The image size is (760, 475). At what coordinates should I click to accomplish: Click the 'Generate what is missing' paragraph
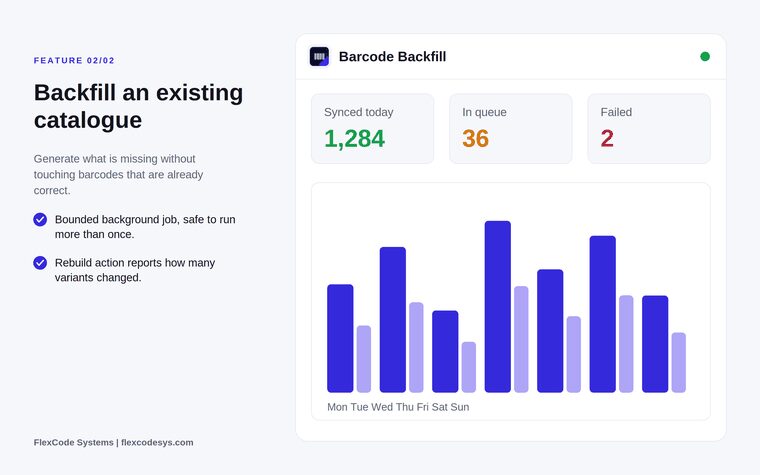pyautogui.click(x=119, y=174)
